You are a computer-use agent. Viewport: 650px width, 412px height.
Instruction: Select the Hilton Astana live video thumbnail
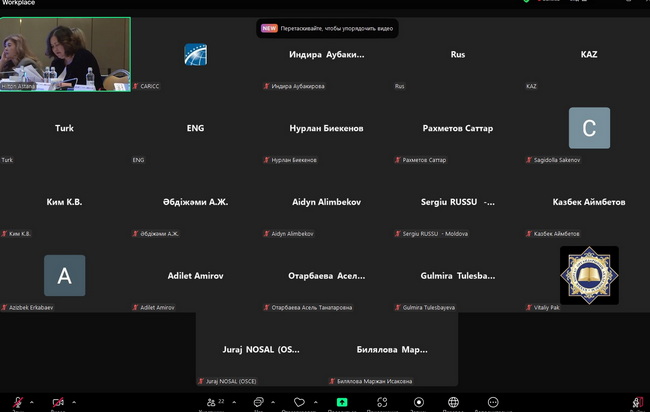(x=65, y=54)
